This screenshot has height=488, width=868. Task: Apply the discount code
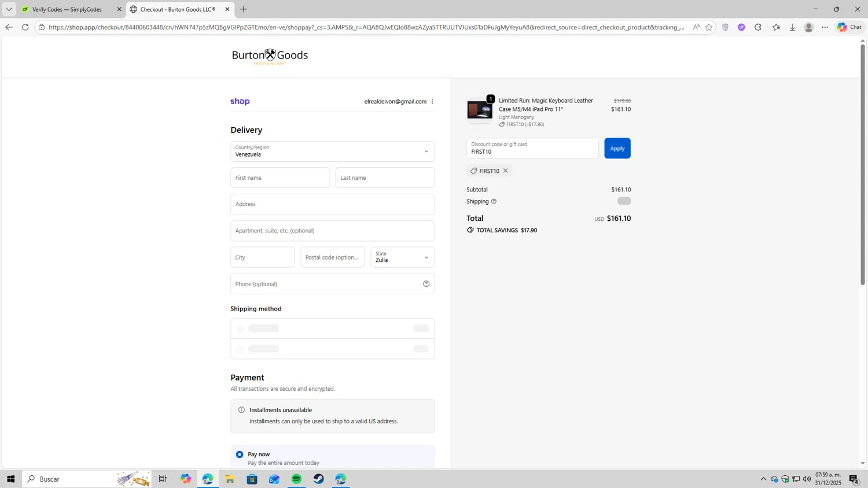tap(617, 149)
